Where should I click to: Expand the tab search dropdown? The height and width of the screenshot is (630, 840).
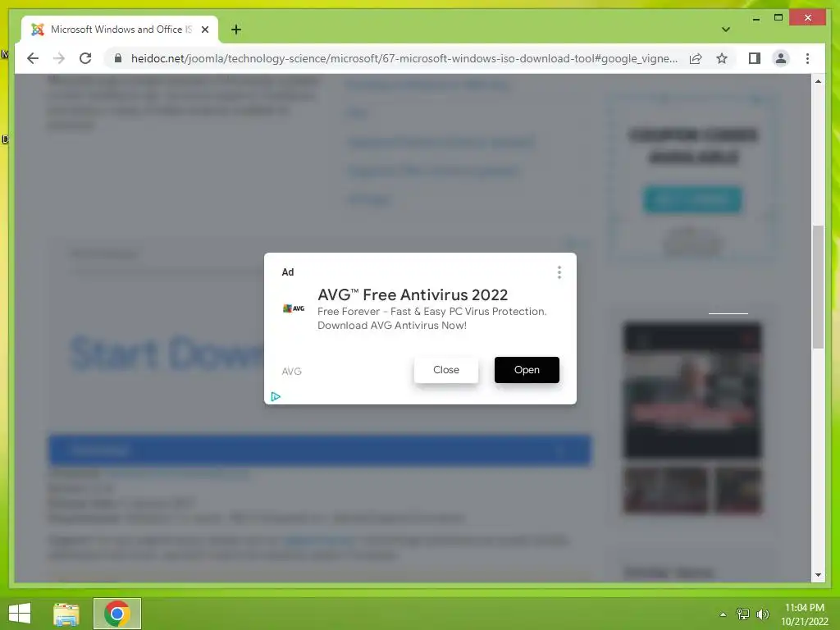725,30
